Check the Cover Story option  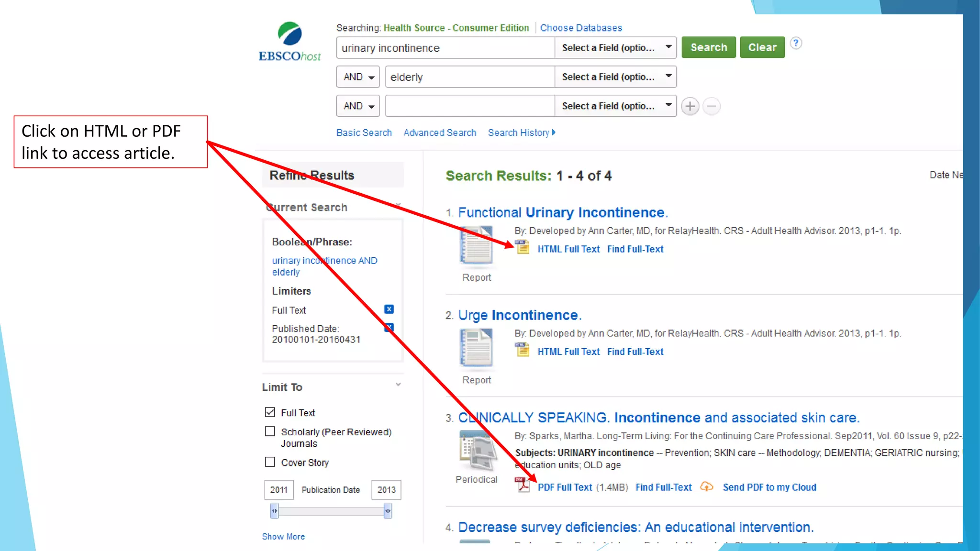[x=270, y=462]
